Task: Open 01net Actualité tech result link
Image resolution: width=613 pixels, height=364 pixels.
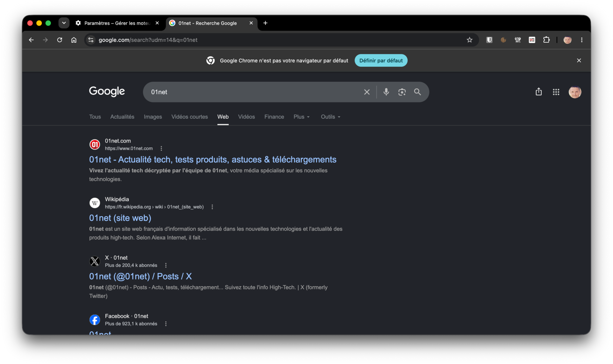Action: tap(213, 160)
